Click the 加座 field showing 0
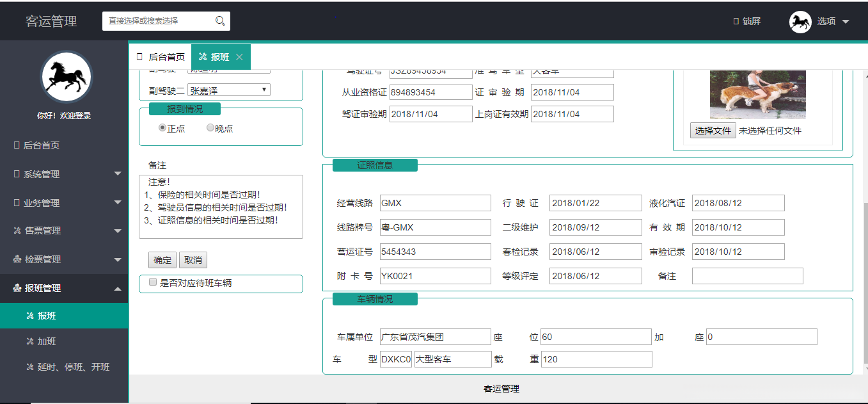868x404 pixels. point(762,337)
